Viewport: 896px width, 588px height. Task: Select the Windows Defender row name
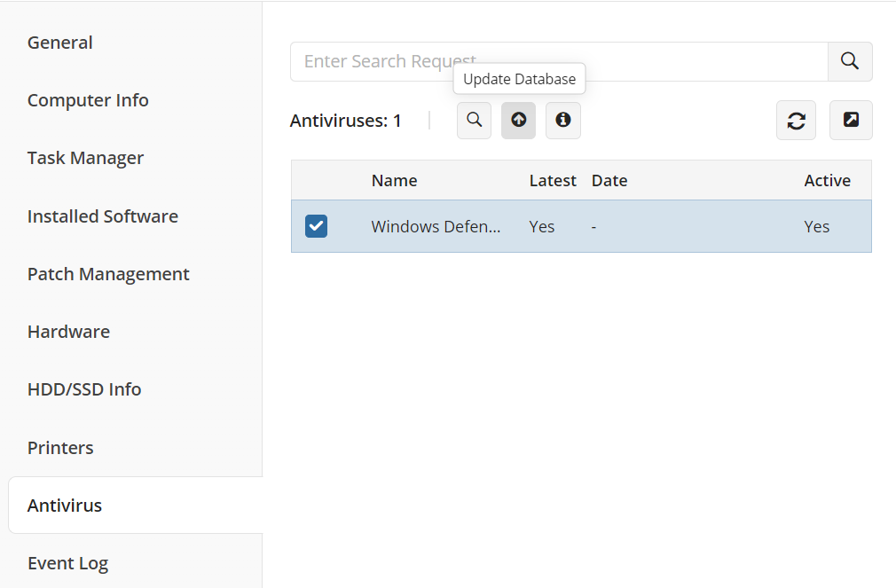click(436, 226)
